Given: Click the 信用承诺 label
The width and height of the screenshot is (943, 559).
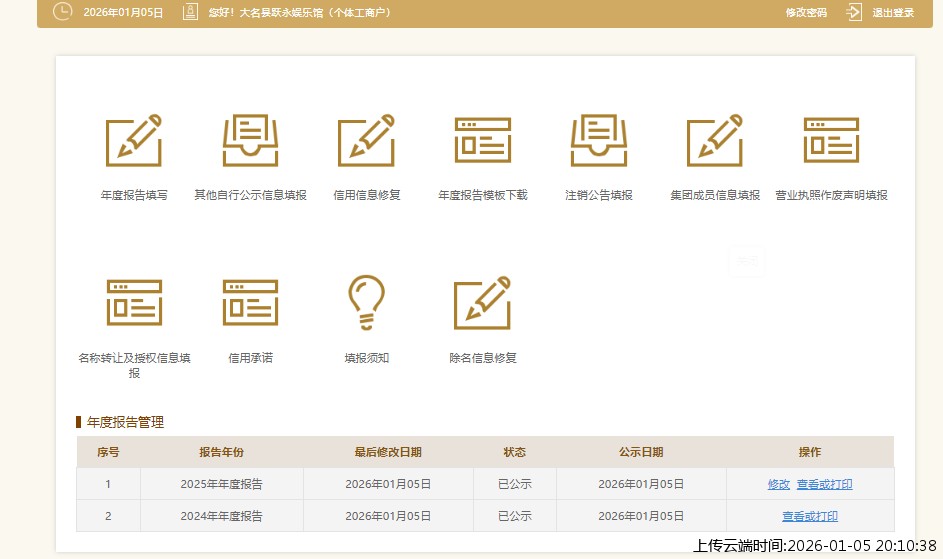Looking at the screenshot, I should click(x=250, y=358).
